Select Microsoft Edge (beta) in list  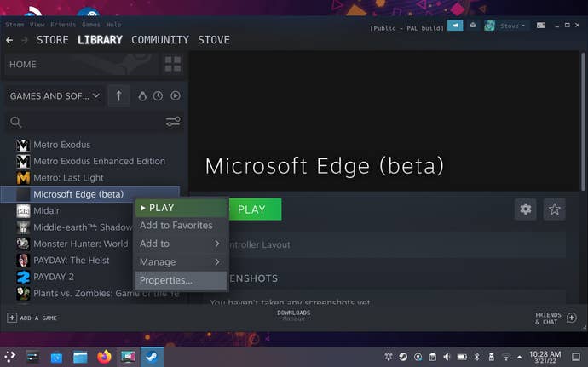pos(90,194)
